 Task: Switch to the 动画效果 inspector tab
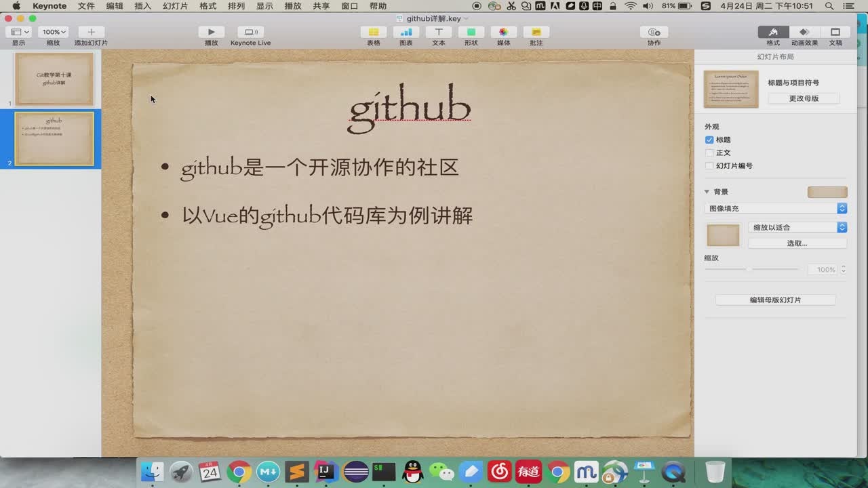pos(804,32)
